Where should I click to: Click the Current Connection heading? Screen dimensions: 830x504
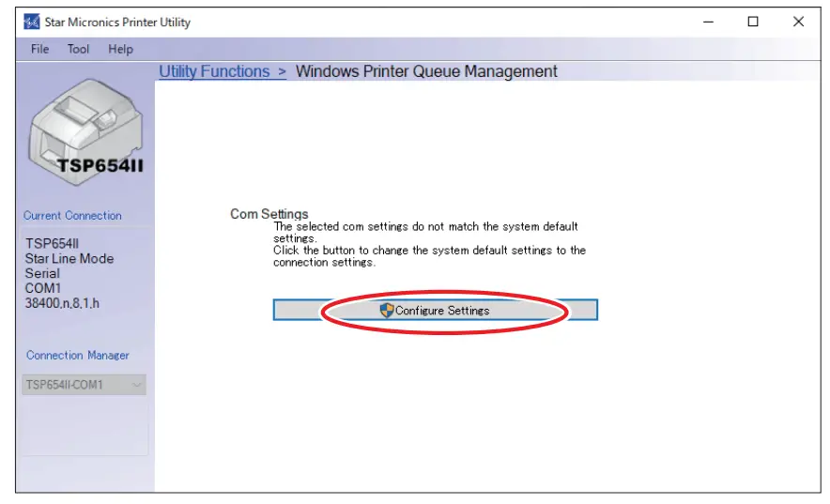[x=72, y=216]
